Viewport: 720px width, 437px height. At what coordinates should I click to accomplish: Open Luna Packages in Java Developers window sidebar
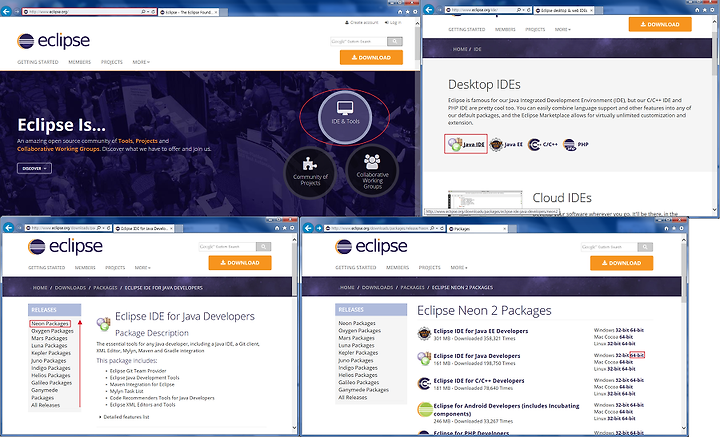point(49,346)
